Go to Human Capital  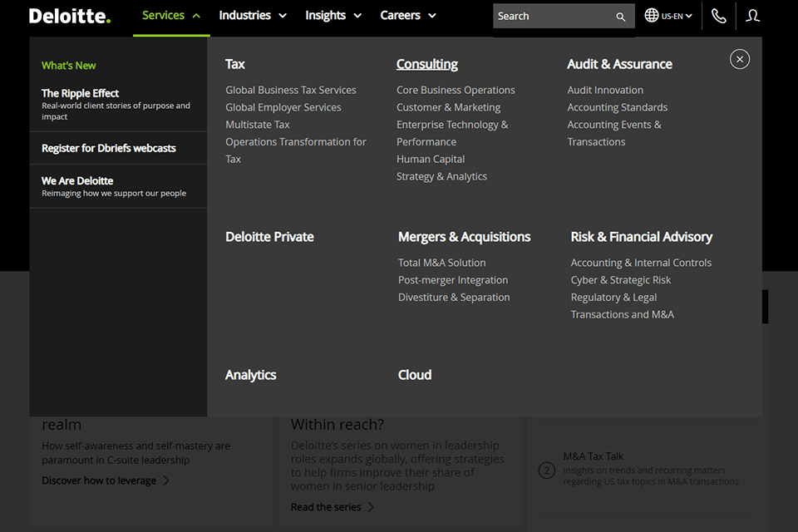pos(431,160)
